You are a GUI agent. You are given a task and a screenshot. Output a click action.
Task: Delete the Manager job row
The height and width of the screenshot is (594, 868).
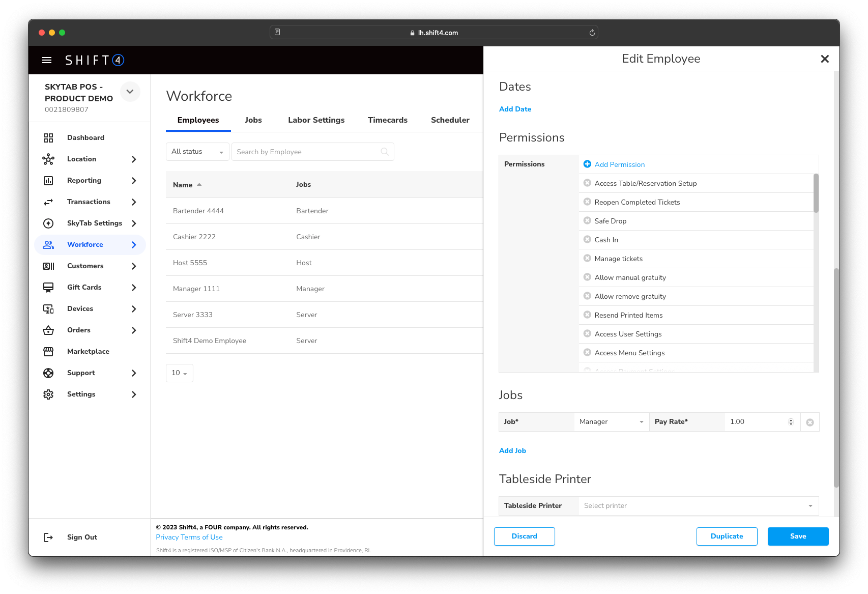point(810,422)
